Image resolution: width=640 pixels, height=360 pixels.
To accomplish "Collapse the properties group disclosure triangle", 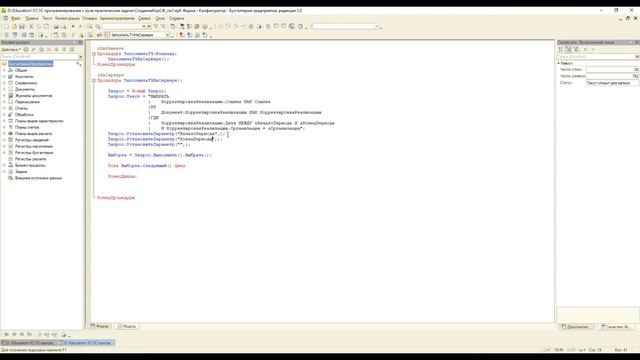I will (x=559, y=63).
